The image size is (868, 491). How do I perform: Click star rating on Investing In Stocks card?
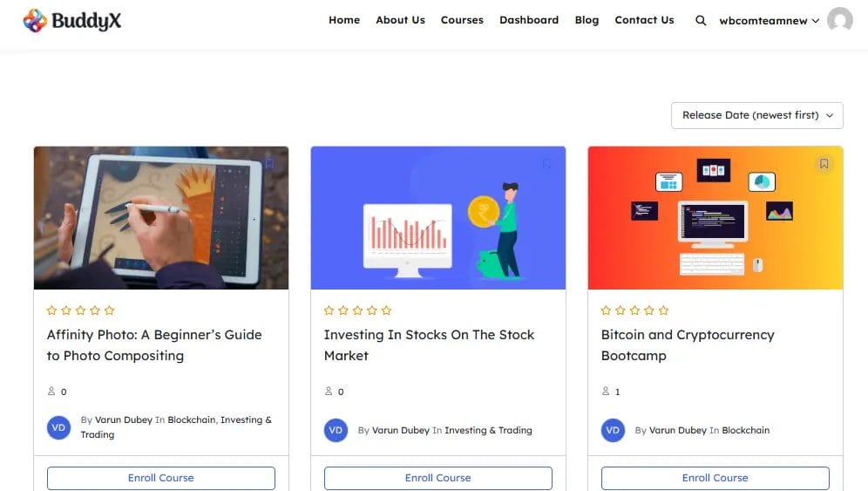pos(357,310)
